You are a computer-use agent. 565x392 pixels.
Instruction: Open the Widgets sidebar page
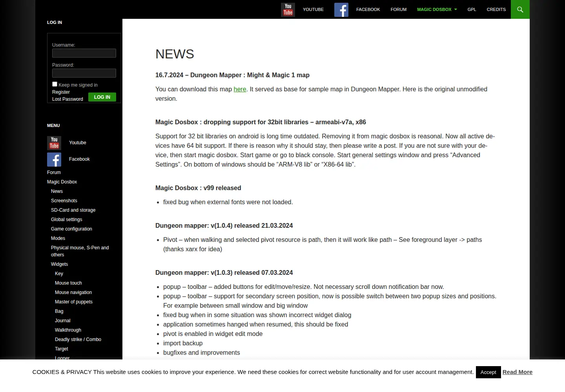click(60, 264)
